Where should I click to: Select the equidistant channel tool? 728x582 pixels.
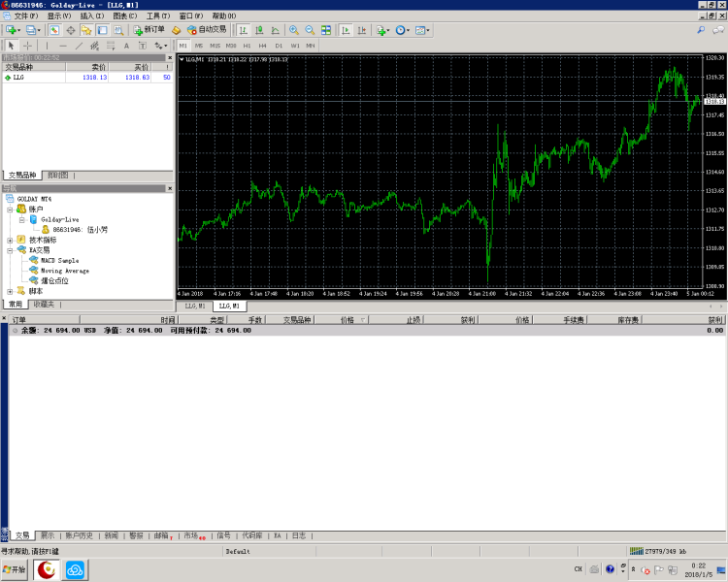(95, 46)
